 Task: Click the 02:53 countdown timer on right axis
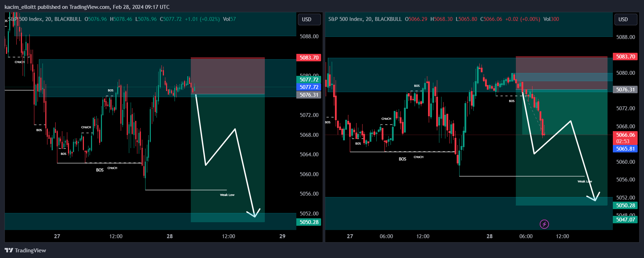tap(623, 141)
